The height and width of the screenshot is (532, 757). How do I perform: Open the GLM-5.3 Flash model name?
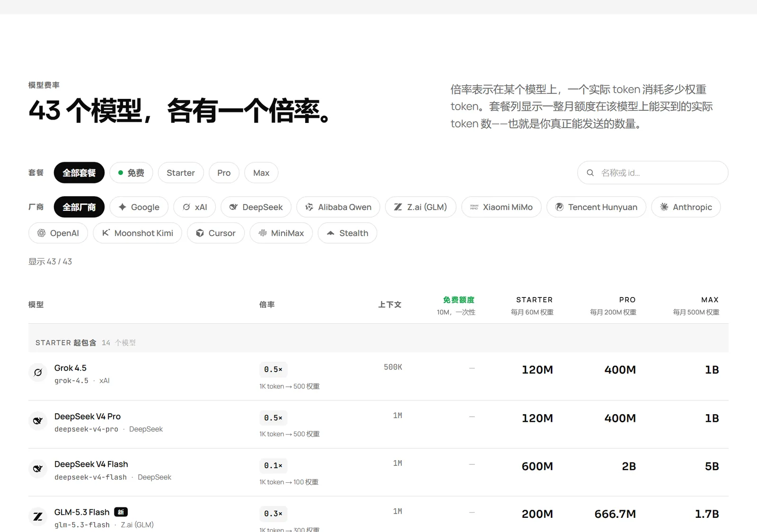(82, 512)
